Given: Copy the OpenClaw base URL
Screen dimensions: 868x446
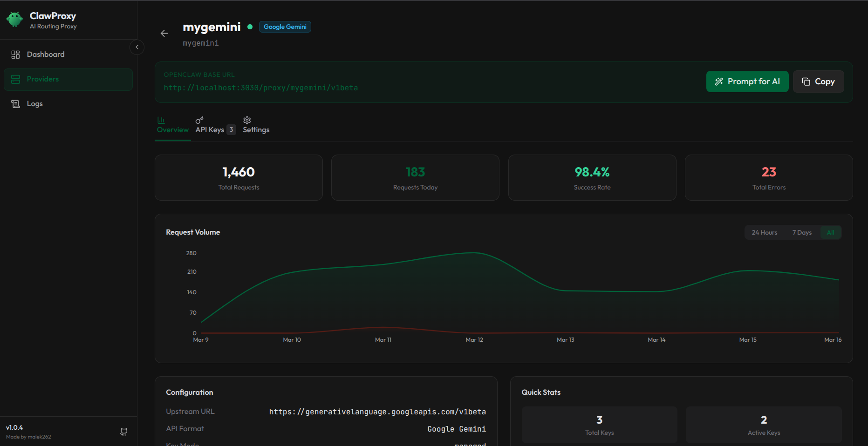Looking at the screenshot, I should (818, 81).
